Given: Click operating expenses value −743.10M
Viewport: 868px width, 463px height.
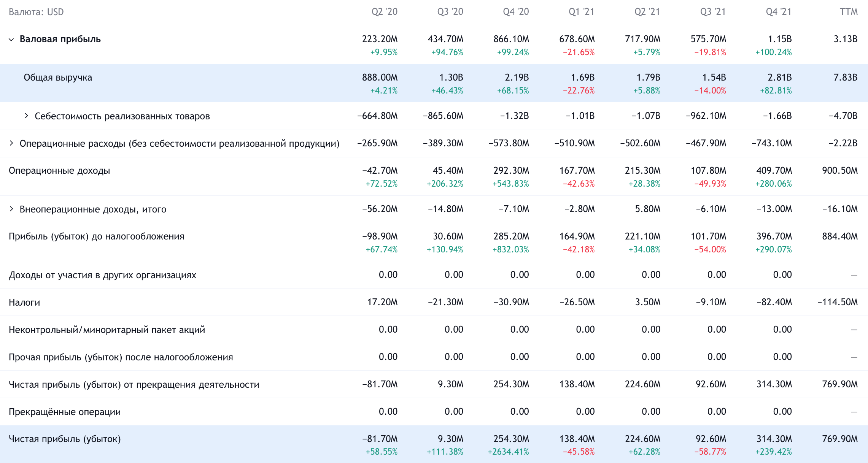Looking at the screenshot, I should (x=772, y=143).
